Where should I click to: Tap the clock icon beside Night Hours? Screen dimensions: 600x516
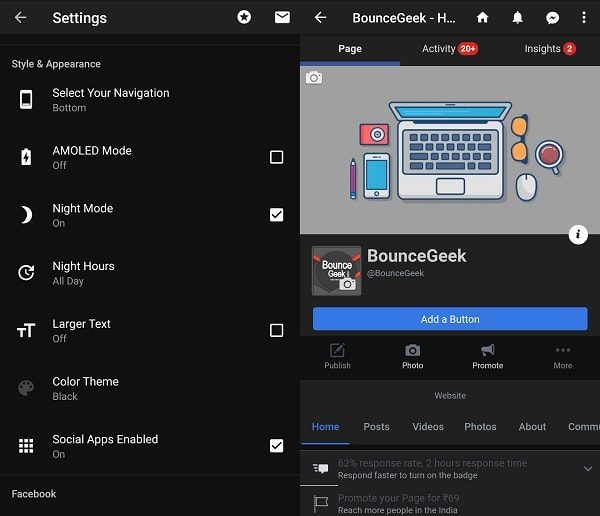(26, 273)
